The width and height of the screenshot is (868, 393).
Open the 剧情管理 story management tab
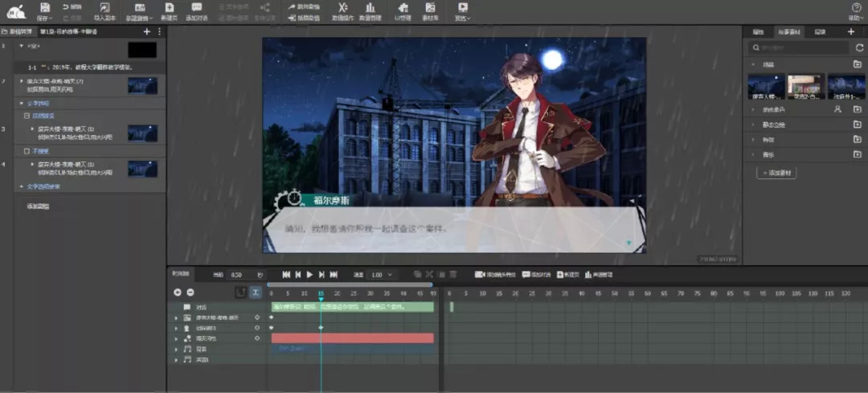(x=18, y=31)
